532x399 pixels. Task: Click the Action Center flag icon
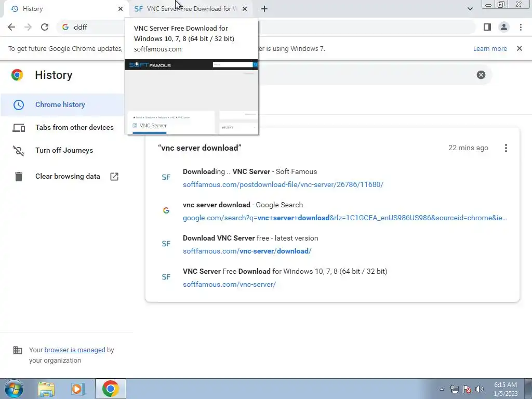click(467, 389)
